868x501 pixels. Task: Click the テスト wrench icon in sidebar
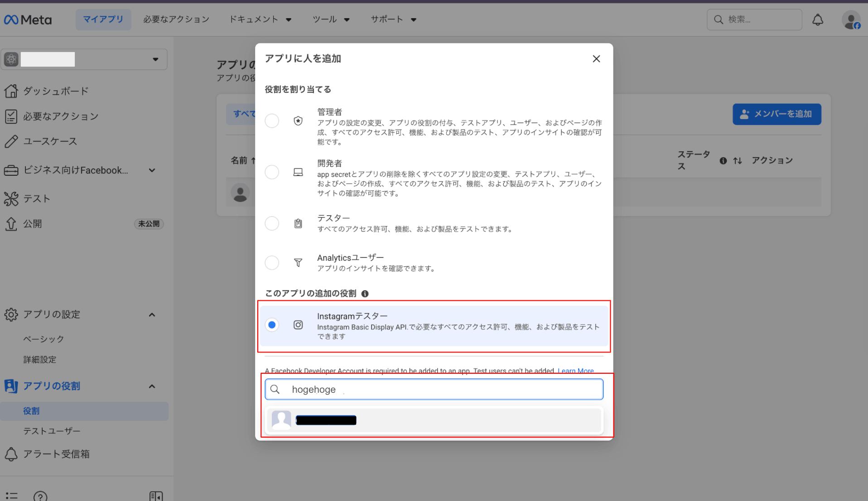pos(11,198)
